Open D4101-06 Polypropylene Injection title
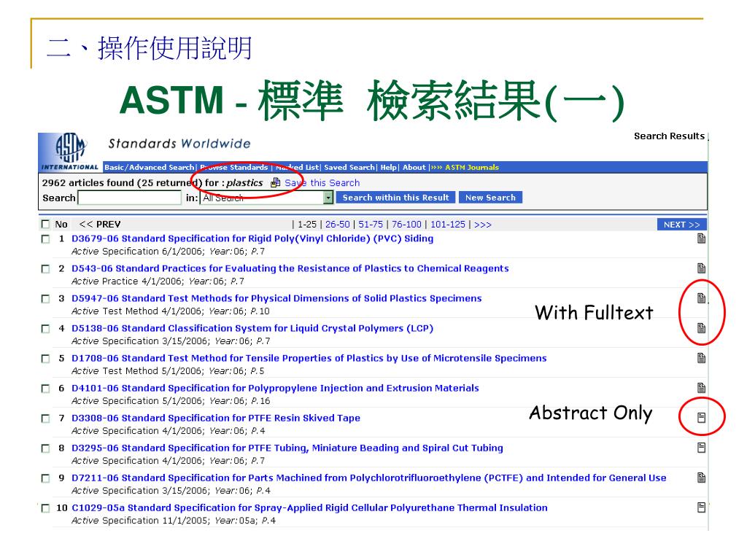 pyautogui.click(x=275, y=388)
